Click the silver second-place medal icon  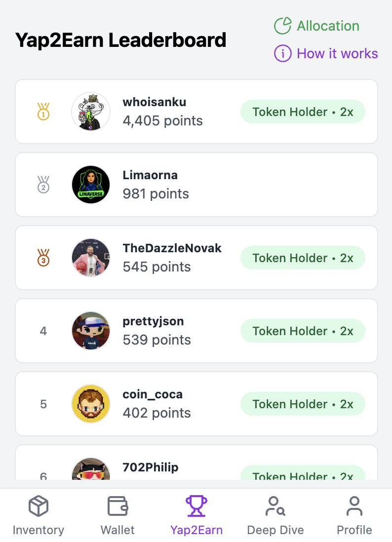pos(43,185)
